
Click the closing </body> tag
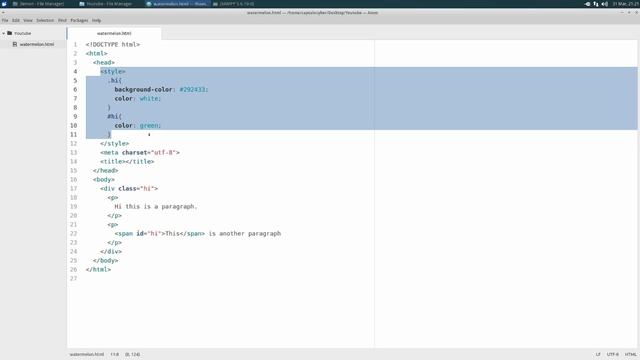click(106, 260)
